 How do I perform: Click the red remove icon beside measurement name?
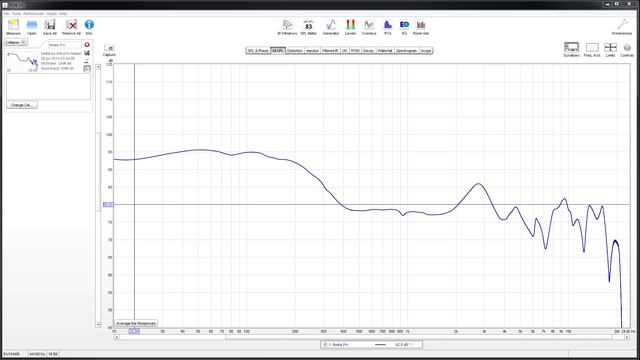87,44
